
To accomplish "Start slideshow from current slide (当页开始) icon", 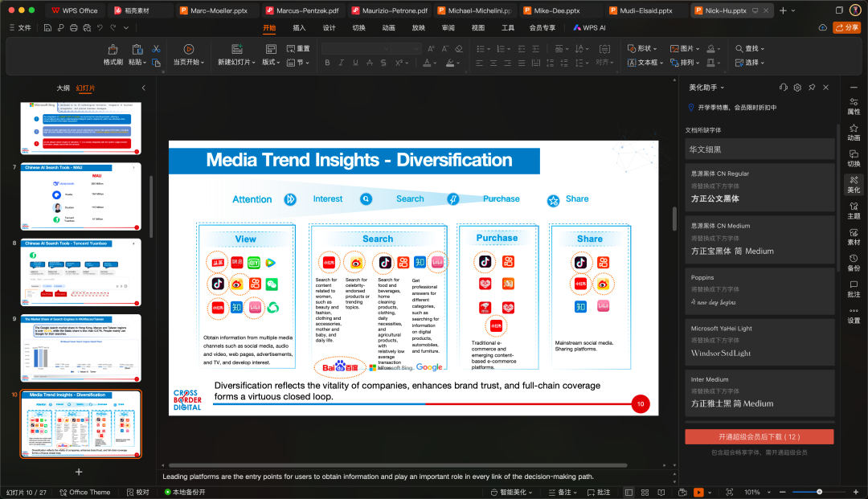I will [189, 49].
